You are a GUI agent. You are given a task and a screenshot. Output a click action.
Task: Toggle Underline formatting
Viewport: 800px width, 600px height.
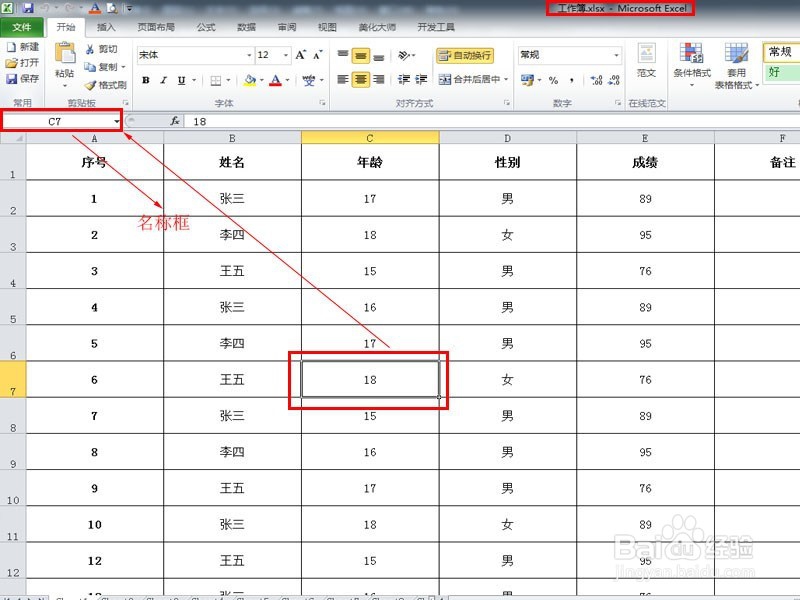coord(179,79)
